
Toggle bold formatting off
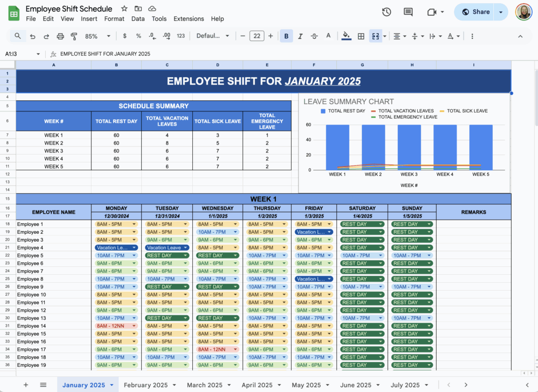click(286, 36)
